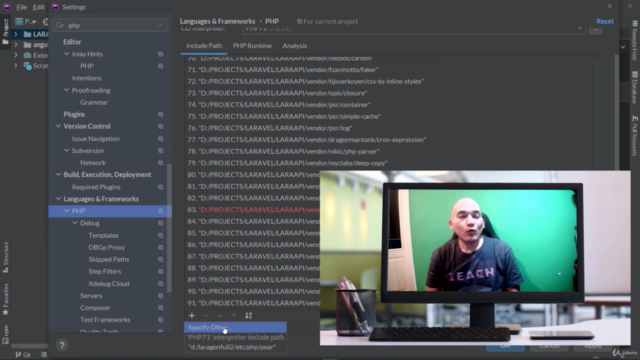This screenshot has height=360, width=640.
Task: Click project-level icon beside Composer
Action: [x=160, y=308]
